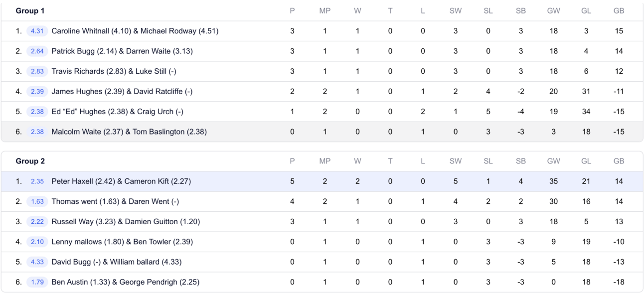Click the 1.63 rating badge for Thomas went
Screen dimensions: 644x293
37,202
